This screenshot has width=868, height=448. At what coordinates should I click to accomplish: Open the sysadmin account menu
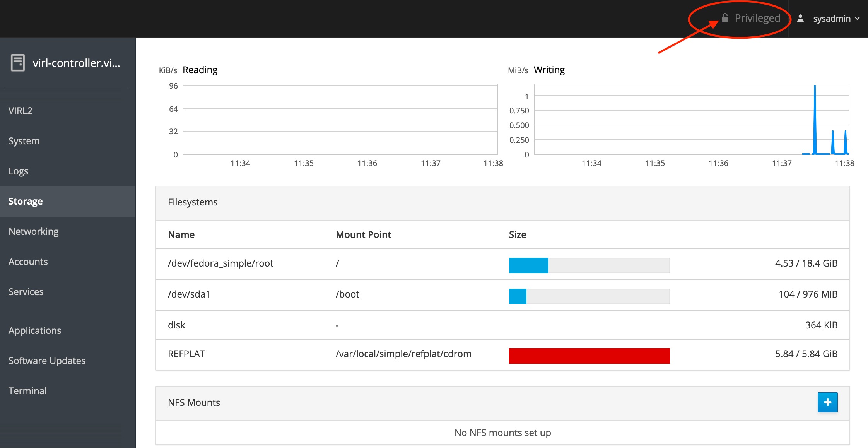click(x=831, y=19)
